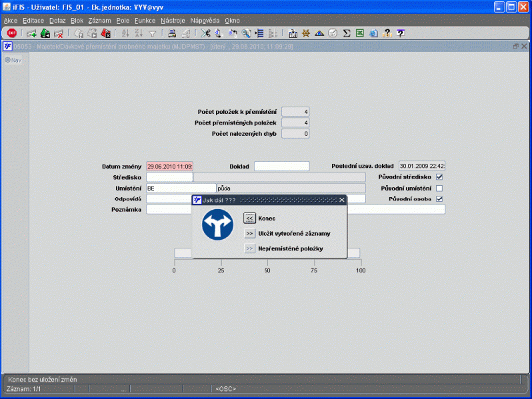Click the Středisko code field

[x=169, y=177]
